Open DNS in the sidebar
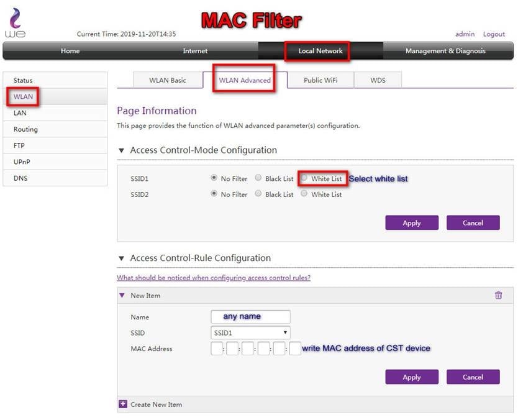This screenshot has width=518, height=420. 55,178
